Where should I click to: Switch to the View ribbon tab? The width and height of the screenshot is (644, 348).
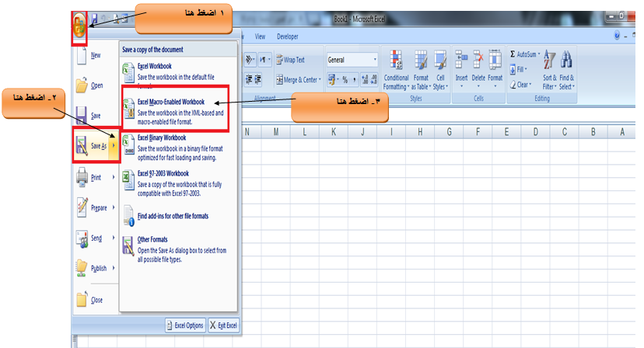pyautogui.click(x=260, y=37)
